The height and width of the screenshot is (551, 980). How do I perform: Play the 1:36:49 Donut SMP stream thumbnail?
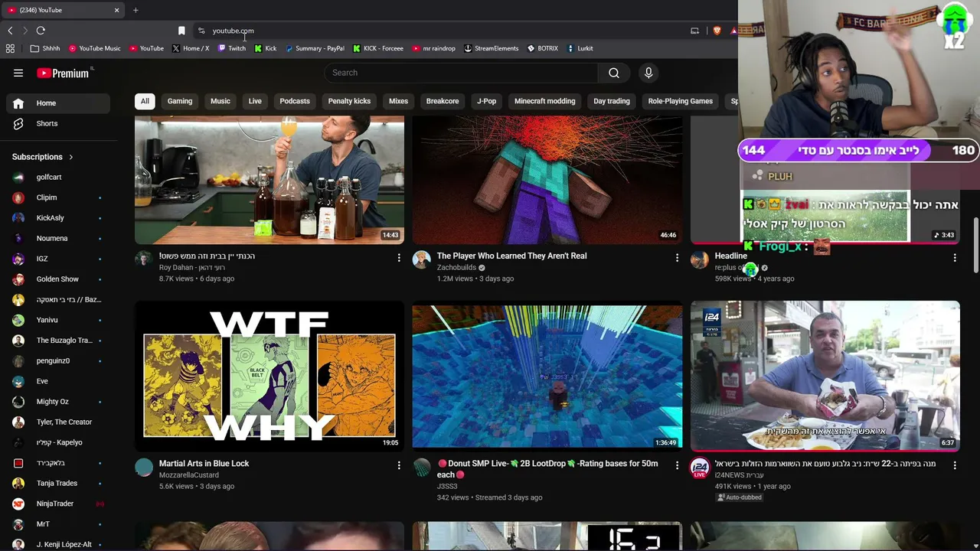(x=547, y=376)
